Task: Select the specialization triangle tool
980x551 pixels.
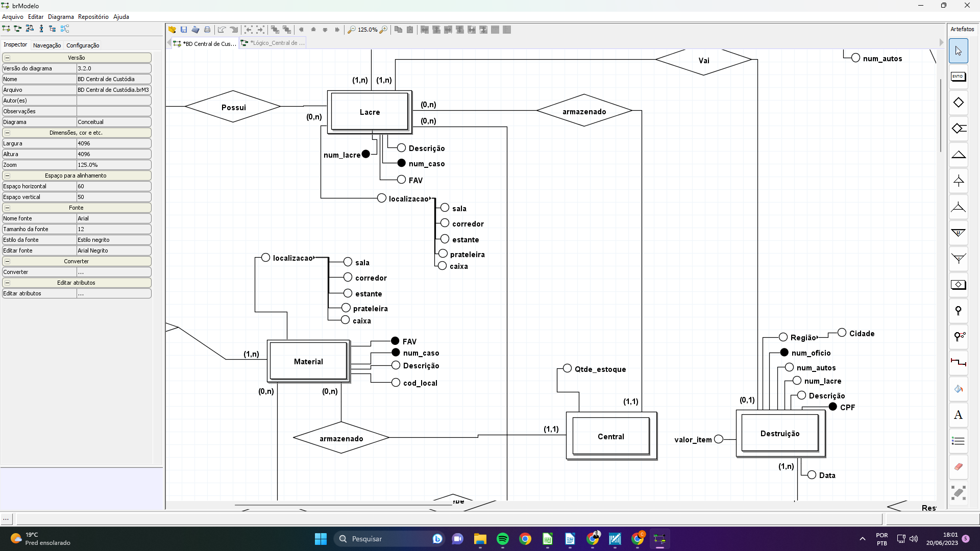Action: tap(958, 155)
